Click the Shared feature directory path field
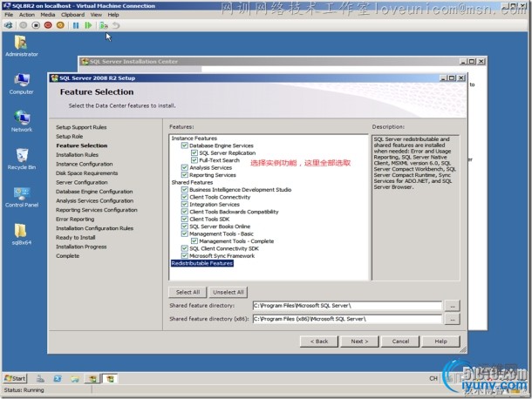The width and height of the screenshot is (532, 399). (347, 306)
